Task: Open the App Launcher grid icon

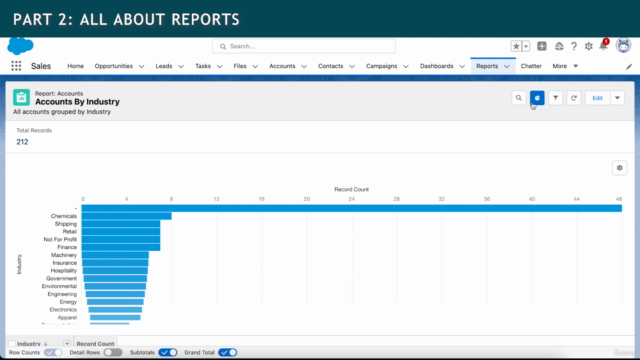Action: [16, 66]
